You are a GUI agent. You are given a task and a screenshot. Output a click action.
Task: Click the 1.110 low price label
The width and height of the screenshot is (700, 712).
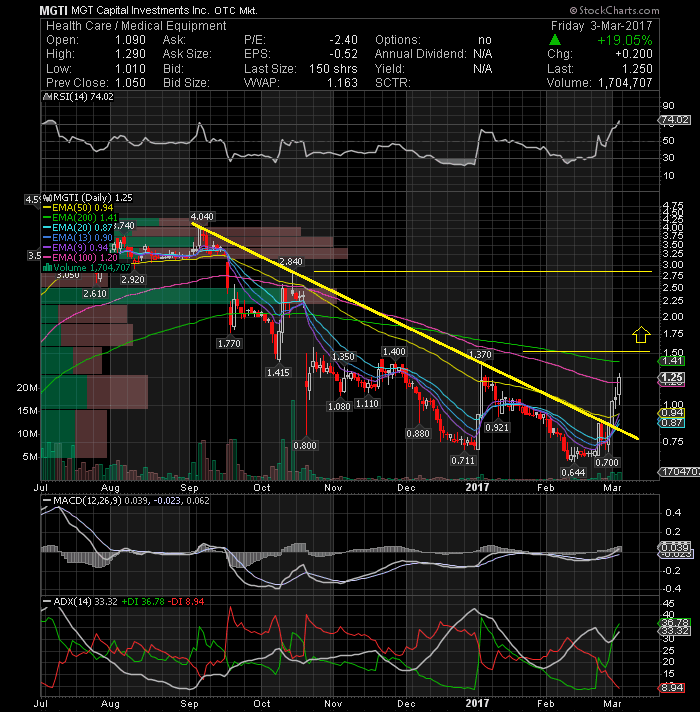coord(367,404)
